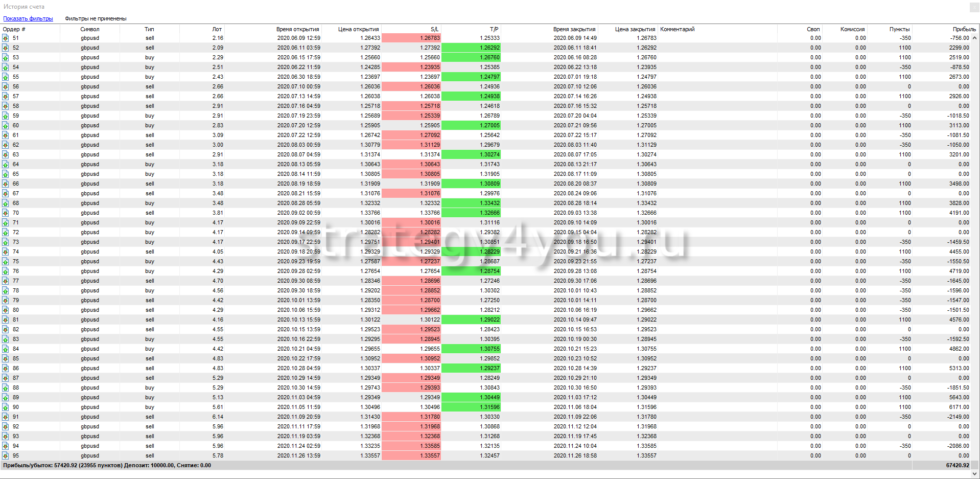Select order 60 row icon
The image size is (980, 479).
pyautogui.click(x=6, y=126)
